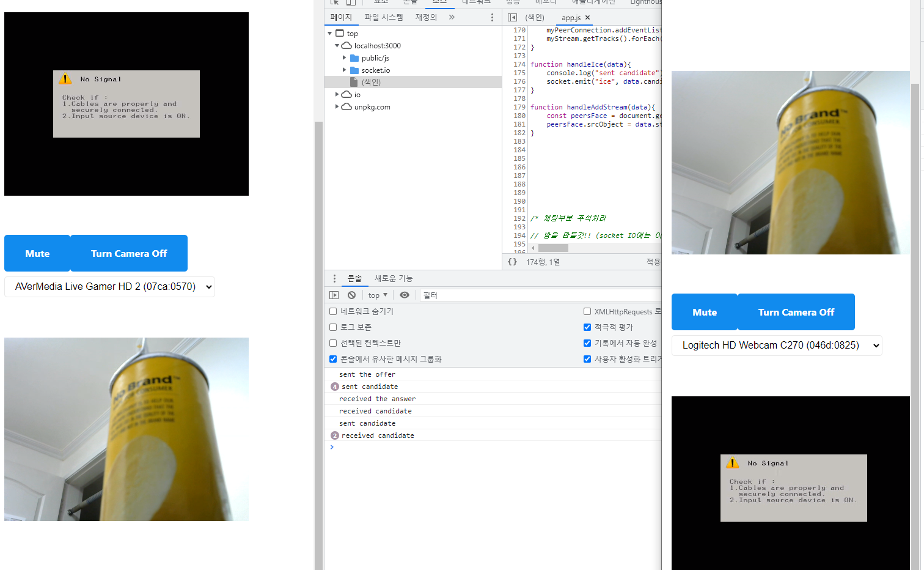Viewport: 924px width, 570px height.
Task: Switch to the 페이지 tab in Sources
Action: [x=341, y=17]
